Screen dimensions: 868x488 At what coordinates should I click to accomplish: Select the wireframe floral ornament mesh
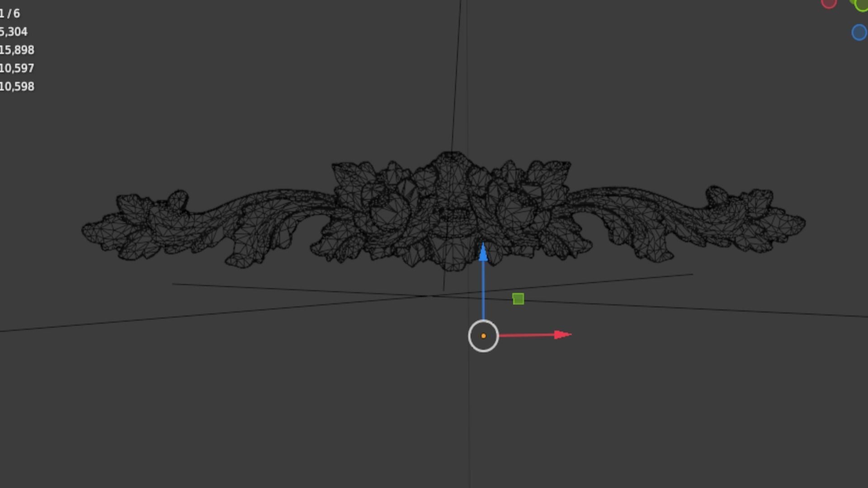click(x=443, y=211)
